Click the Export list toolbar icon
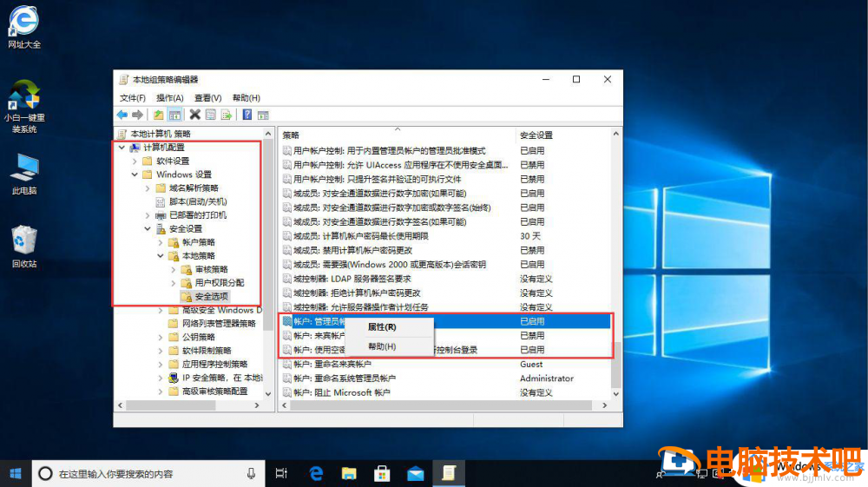This screenshot has height=487, width=868. pyautogui.click(x=227, y=115)
